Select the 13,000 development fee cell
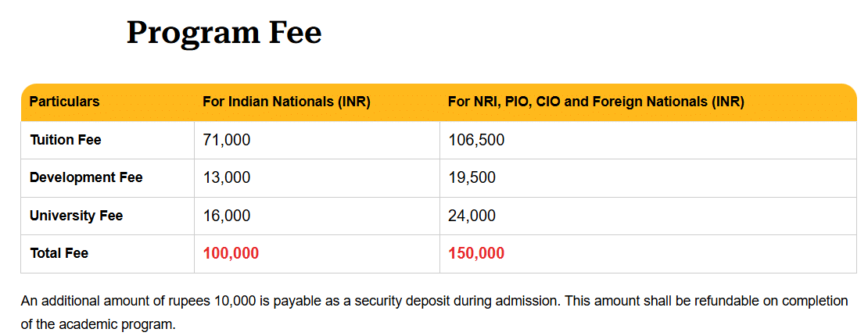Image resolution: width=868 pixels, height=336 pixels. [x=227, y=177]
